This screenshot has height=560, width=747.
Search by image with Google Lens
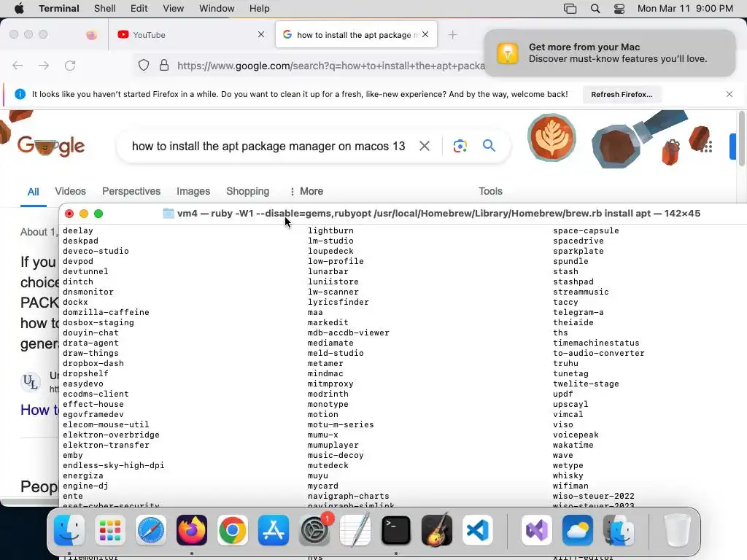[460, 146]
